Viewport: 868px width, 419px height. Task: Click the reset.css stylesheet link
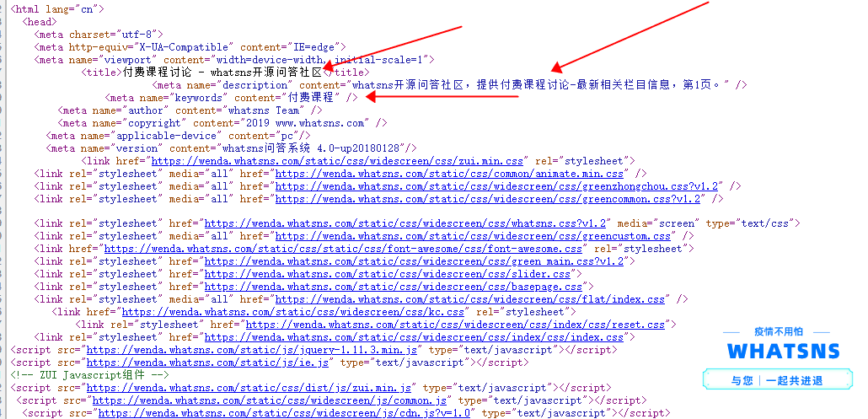[x=455, y=325]
